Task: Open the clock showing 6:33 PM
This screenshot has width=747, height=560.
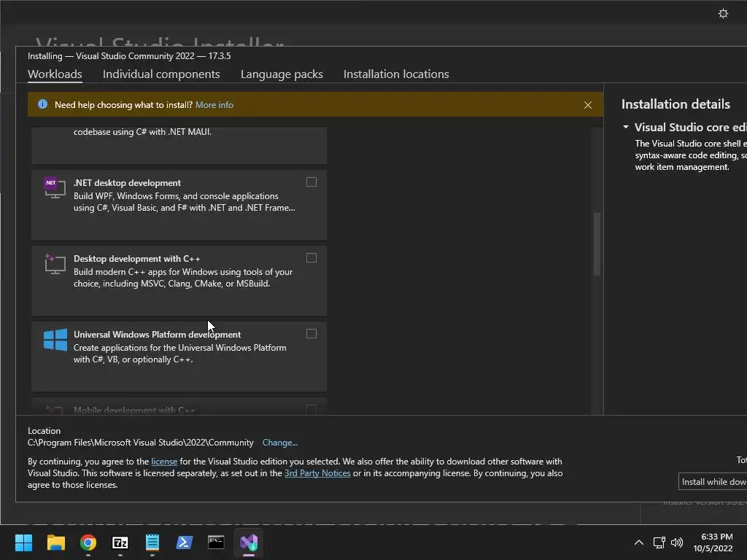Action: click(x=713, y=542)
